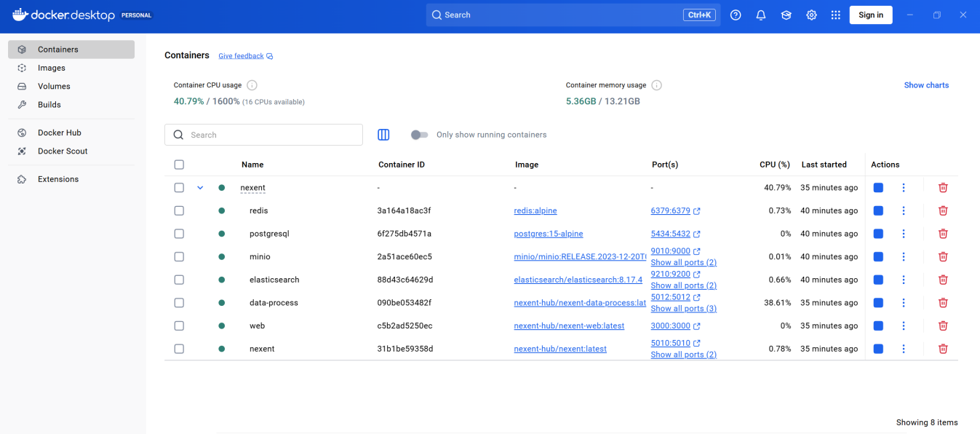
Task: Stop the nexent group stack
Action: (x=878, y=187)
